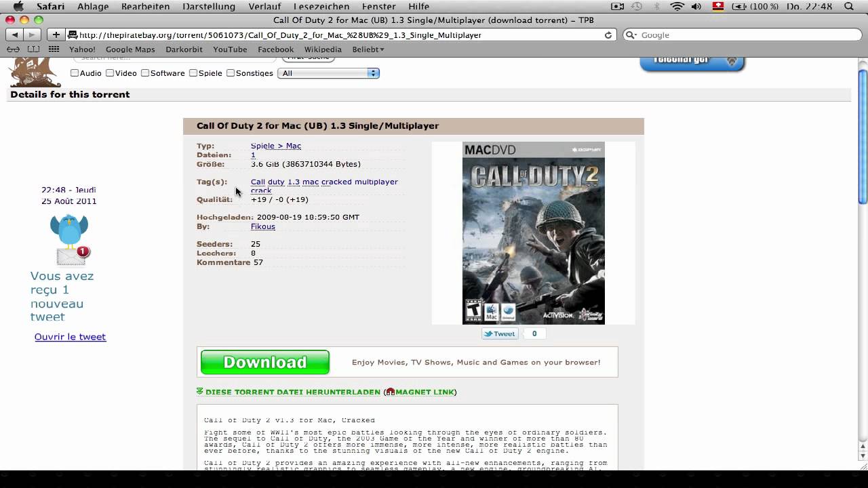This screenshot has width=868, height=488.
Task: Click the volume speaker icon
Action: (698, 6)
